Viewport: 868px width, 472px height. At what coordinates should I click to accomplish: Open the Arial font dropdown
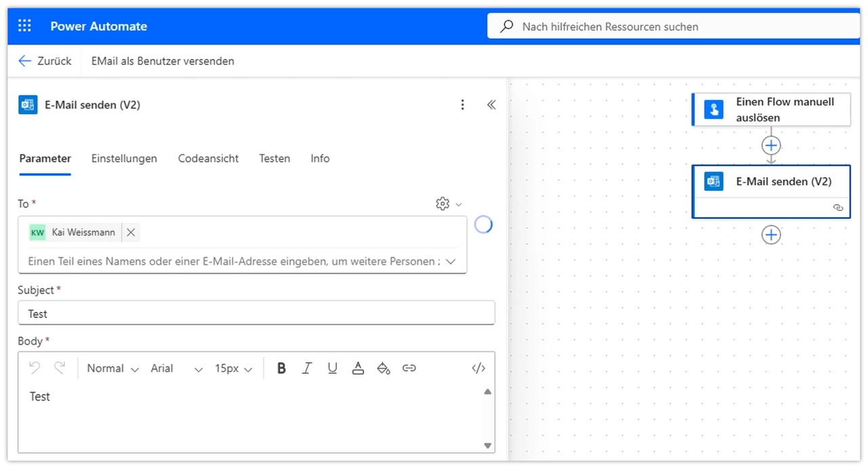pyautogui.click(x=177, y=368)
